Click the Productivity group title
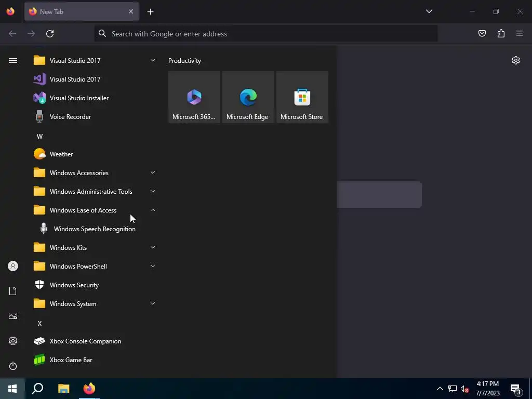The image size is (532, 399). [184, 61]
